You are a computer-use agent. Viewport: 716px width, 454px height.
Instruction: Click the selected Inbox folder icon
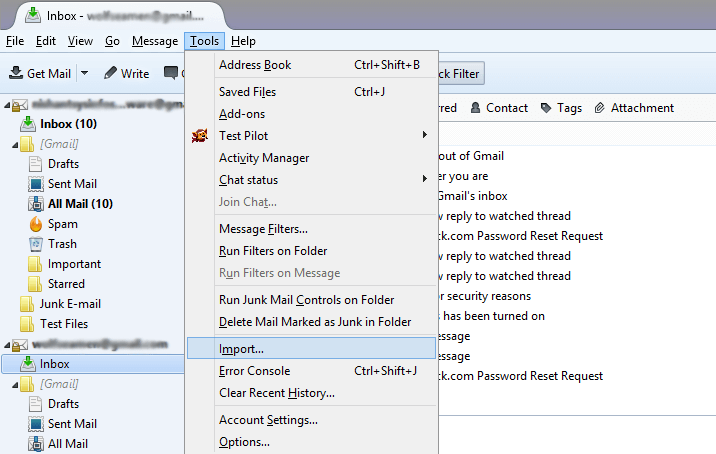(28, 364)
